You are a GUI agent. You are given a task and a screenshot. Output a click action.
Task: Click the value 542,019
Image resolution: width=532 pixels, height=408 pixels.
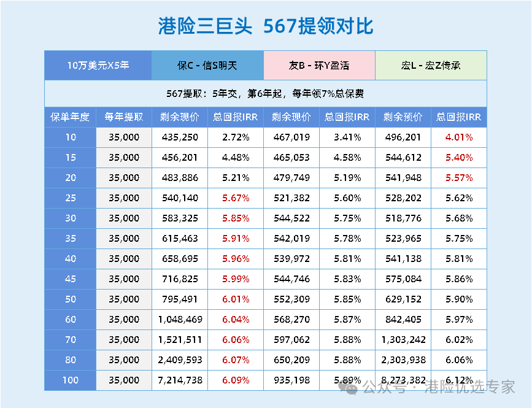click(291, 239)
